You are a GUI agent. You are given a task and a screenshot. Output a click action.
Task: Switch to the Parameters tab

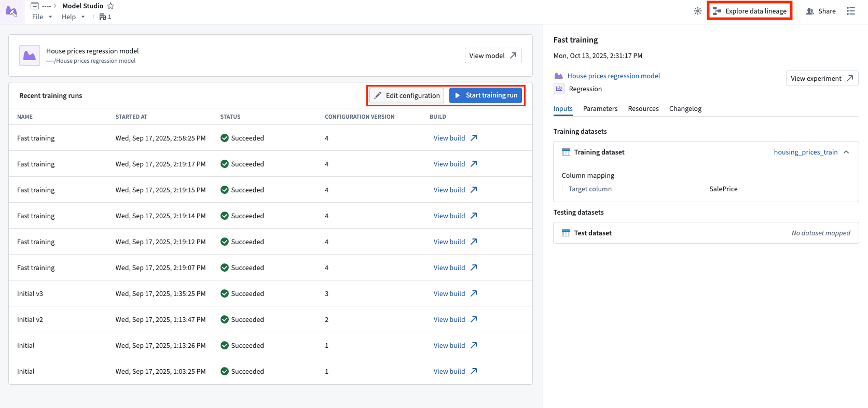coord(600,108)
